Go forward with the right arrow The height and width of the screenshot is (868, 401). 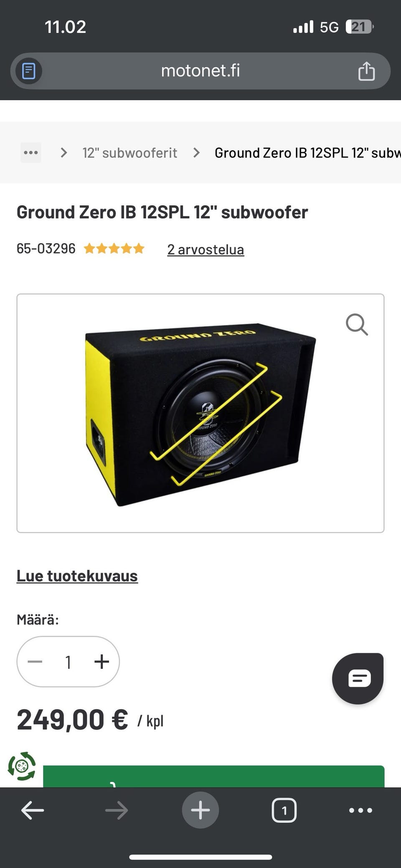[x=117, y=810]
